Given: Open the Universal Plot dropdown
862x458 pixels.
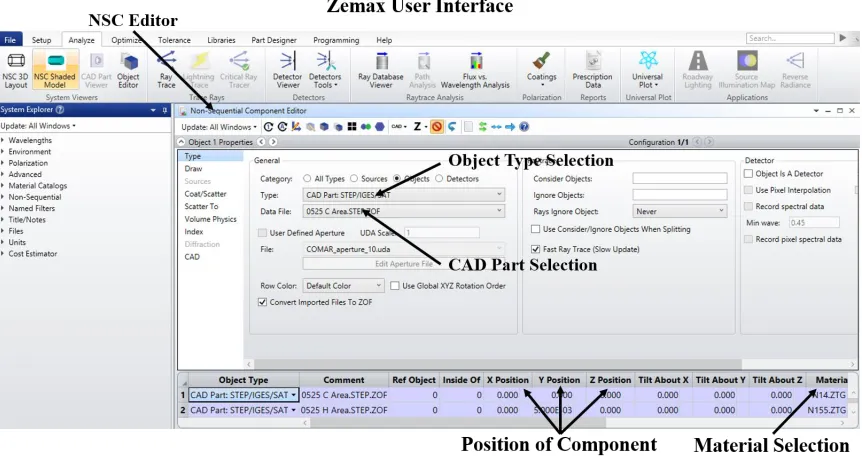Looking at the screenshot, I should (648, 70).
